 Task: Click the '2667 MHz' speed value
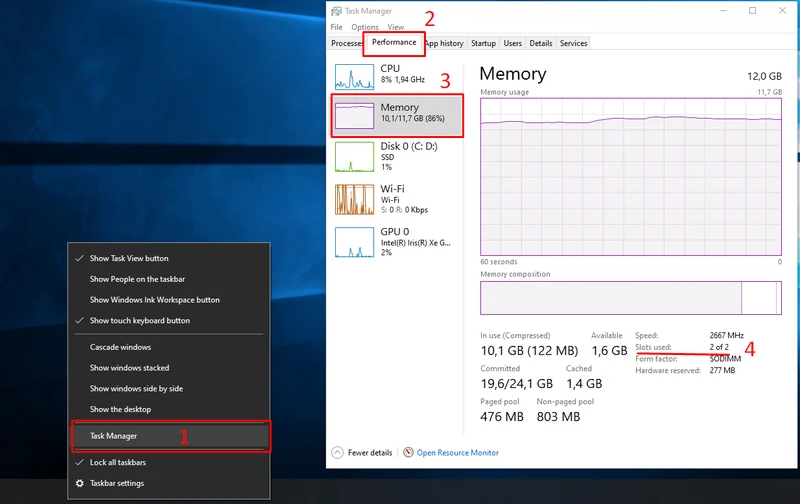click(727, 335)
